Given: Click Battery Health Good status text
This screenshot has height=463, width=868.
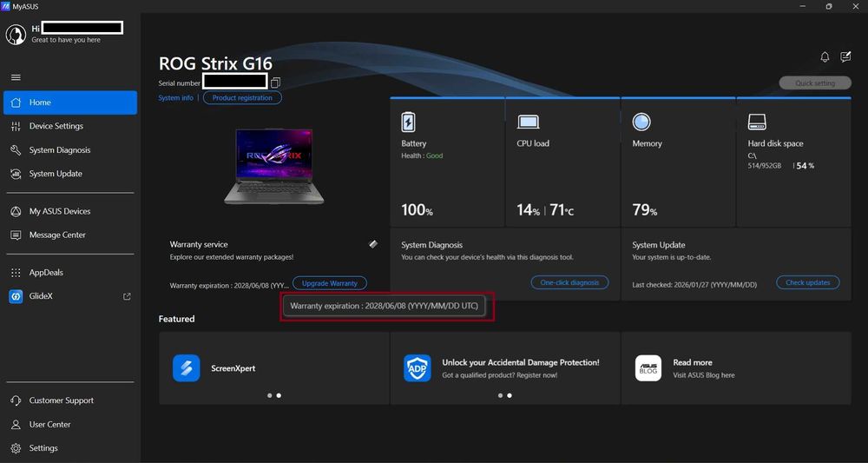Looking at the screenshot, I should (x=422, y=155).
